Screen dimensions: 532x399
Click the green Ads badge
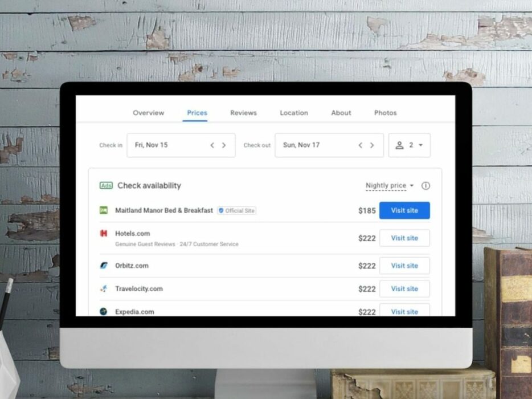(106, 185)
